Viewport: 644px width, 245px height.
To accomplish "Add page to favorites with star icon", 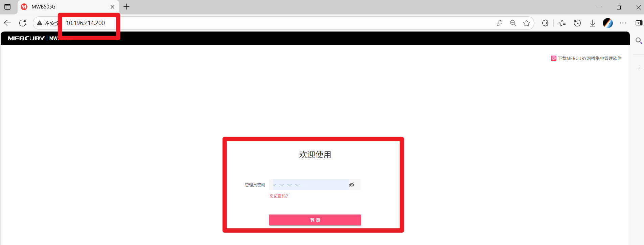I will click(527, 23).
